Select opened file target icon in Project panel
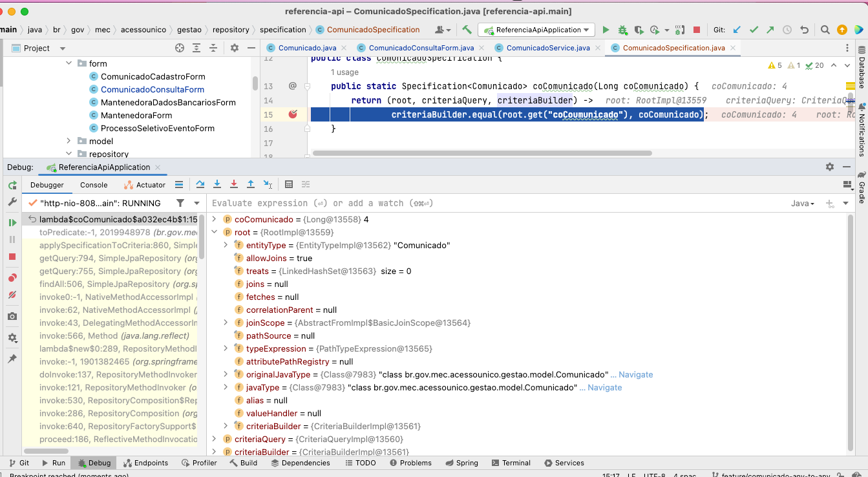Image resolution: width=868 pixels, height=477 pixels. point(180,48)
